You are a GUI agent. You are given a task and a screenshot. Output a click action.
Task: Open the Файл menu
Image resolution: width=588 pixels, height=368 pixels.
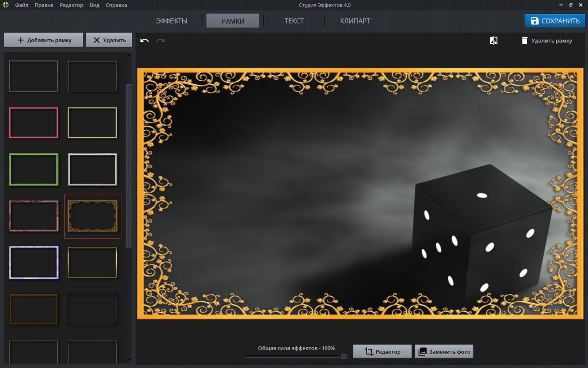click(22, 5)
